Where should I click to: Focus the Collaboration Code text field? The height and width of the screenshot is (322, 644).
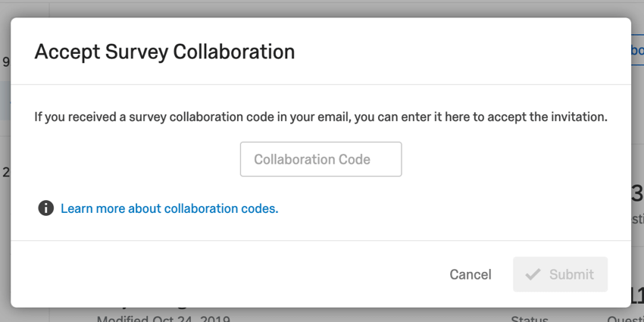(x=320, y=159)
